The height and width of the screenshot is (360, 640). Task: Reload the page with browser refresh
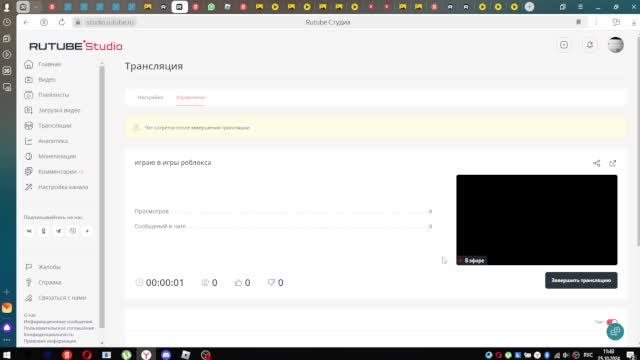point(62,22)
